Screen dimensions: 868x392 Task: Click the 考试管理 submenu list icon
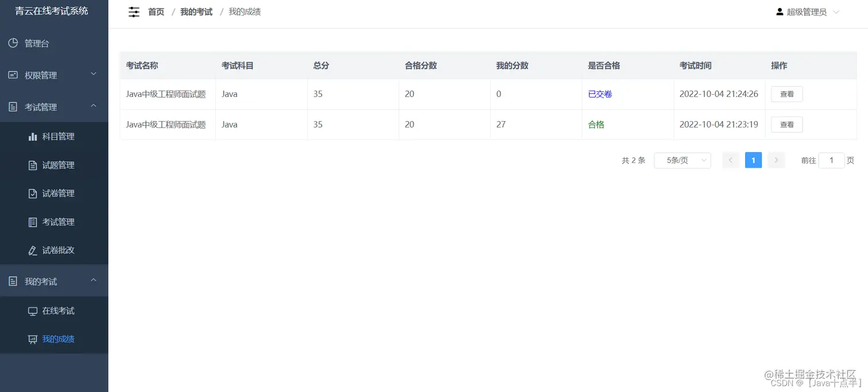[33, 222]
